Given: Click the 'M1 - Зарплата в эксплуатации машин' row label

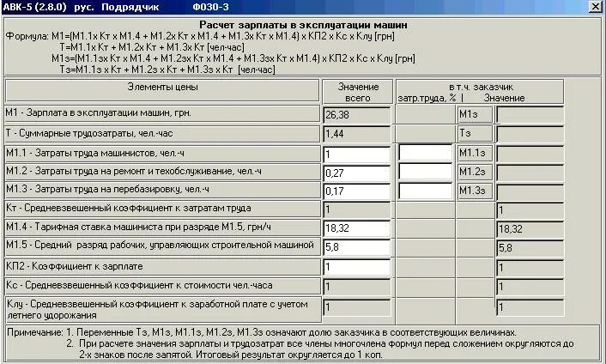Looking at the screenshot, I should 163,113.
